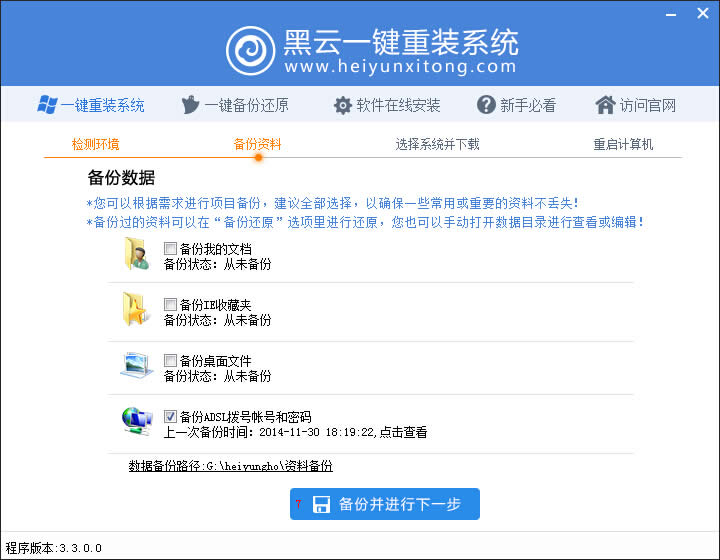The image size is (720, 560).
Task: Click the home icon for 访问官网
Action: click(x=604, y=105)
